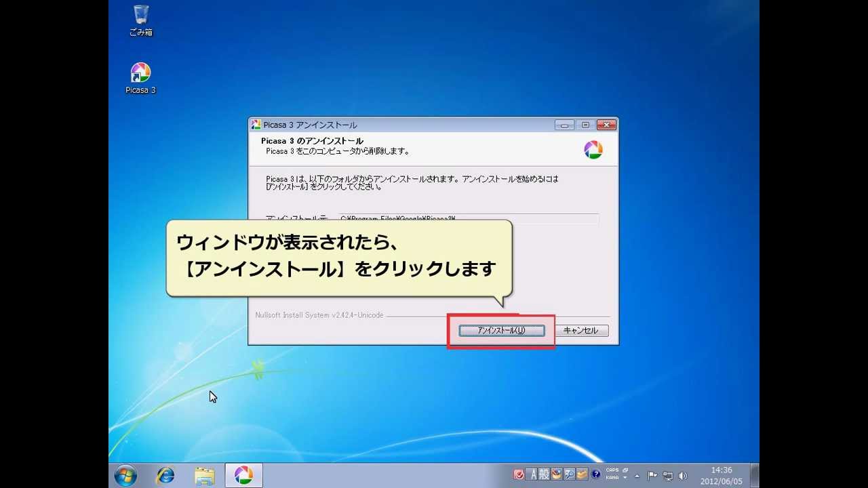Toggle CAPS lock on language bar
Screen dimensions: 868x488
tap(612, 470)
